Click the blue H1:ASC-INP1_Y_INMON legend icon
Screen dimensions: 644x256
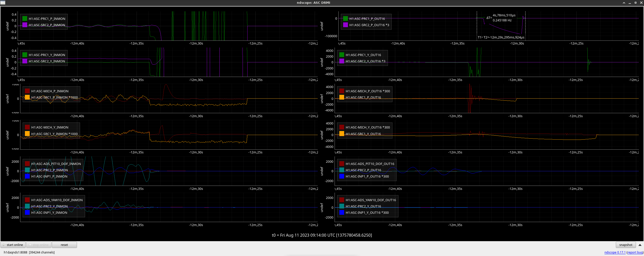(x=27, y=212)
